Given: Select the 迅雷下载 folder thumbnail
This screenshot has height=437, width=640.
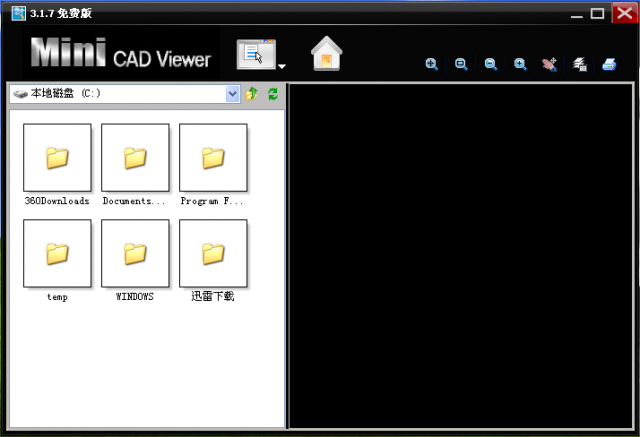Looking at the screenshot, I should pos(213,253).
